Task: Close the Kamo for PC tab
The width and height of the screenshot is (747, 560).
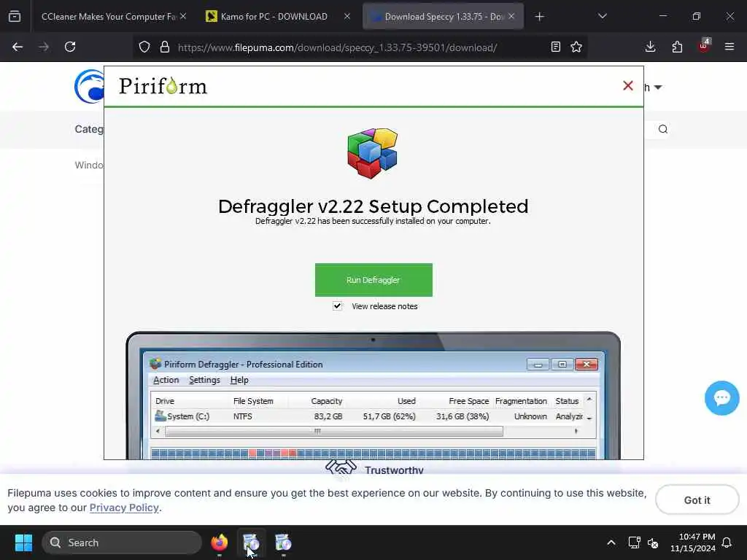Action: point(347,16)
